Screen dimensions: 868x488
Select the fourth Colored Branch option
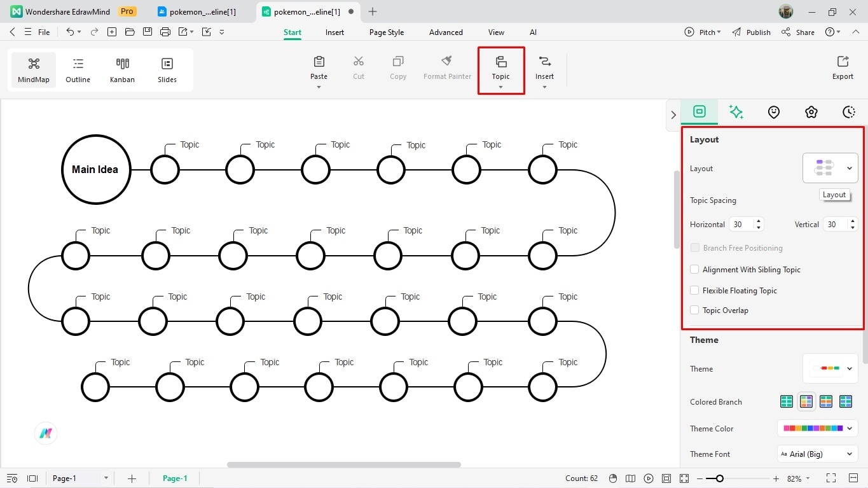[846, 401]
